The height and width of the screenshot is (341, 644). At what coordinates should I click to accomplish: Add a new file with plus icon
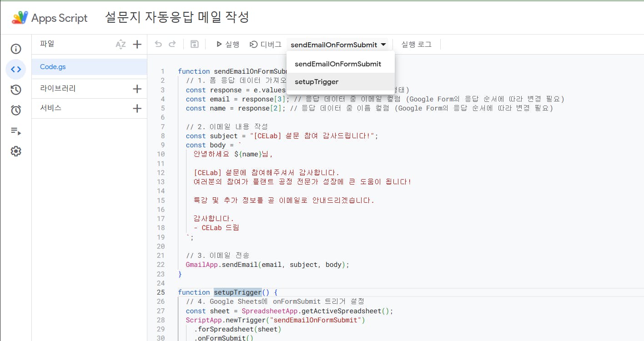pos(137,45)
